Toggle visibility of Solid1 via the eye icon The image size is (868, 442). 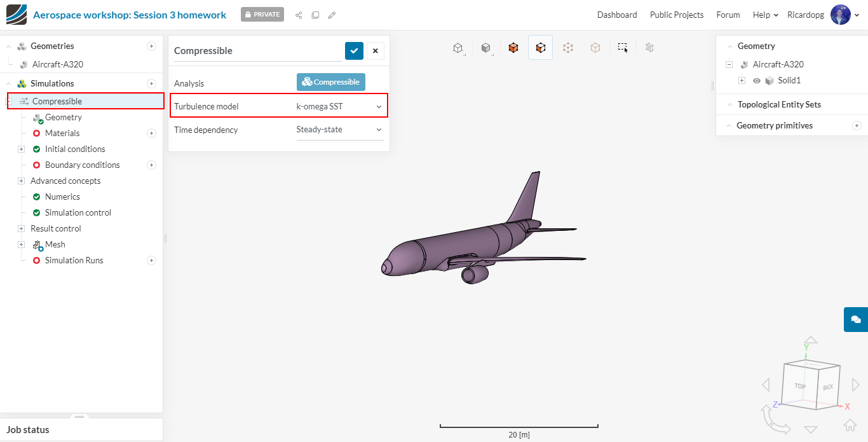(756, 81)
